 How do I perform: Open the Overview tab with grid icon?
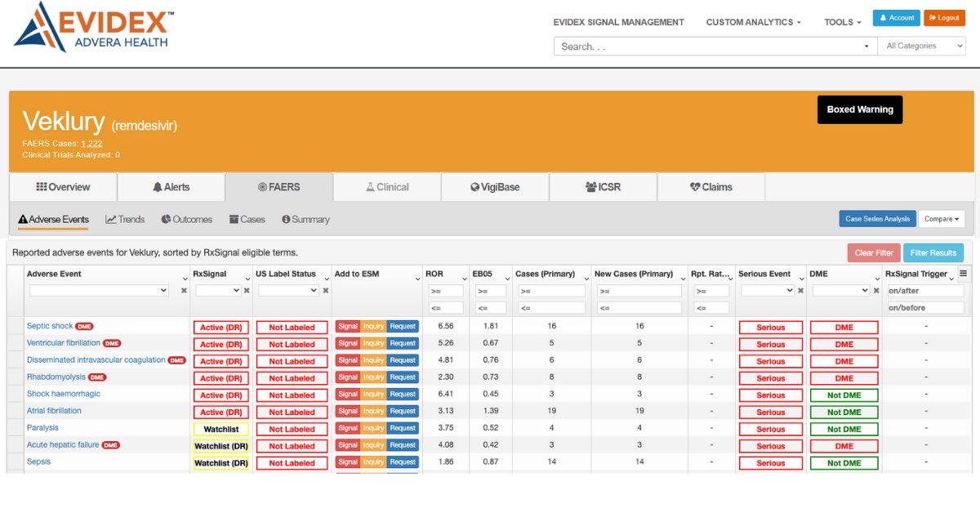tap(63, 187)
